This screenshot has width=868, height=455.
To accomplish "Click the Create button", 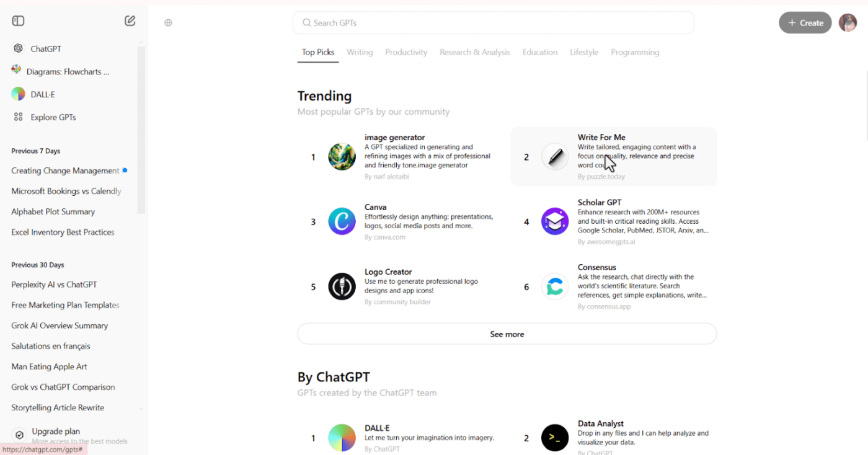I will tap(805, 23).
